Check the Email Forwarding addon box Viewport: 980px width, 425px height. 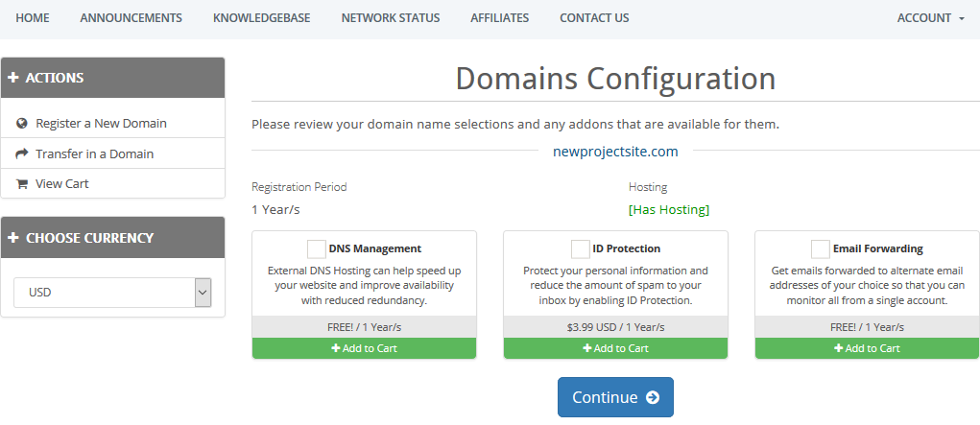coord(820,248)
